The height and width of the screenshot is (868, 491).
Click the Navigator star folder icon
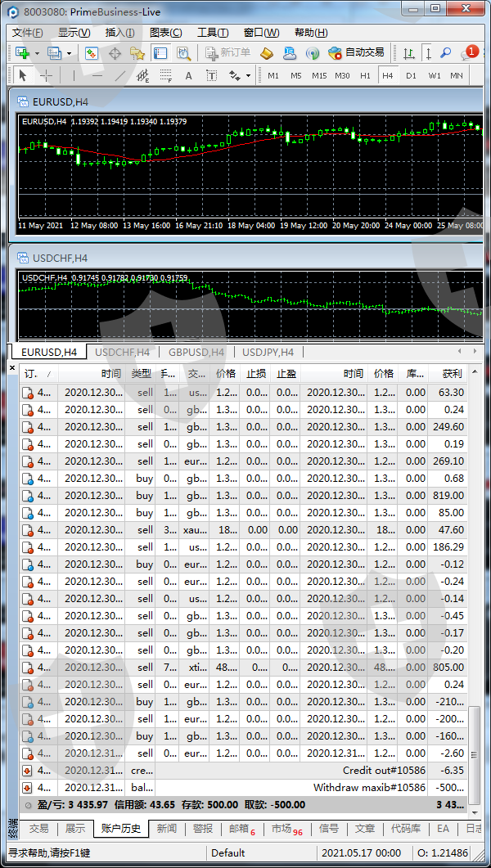(137, 53)
